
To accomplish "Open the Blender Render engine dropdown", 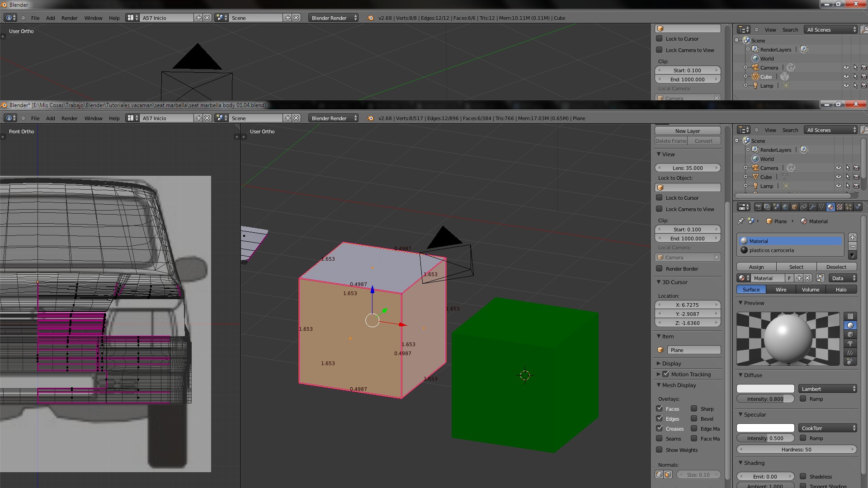I will 334,118.
